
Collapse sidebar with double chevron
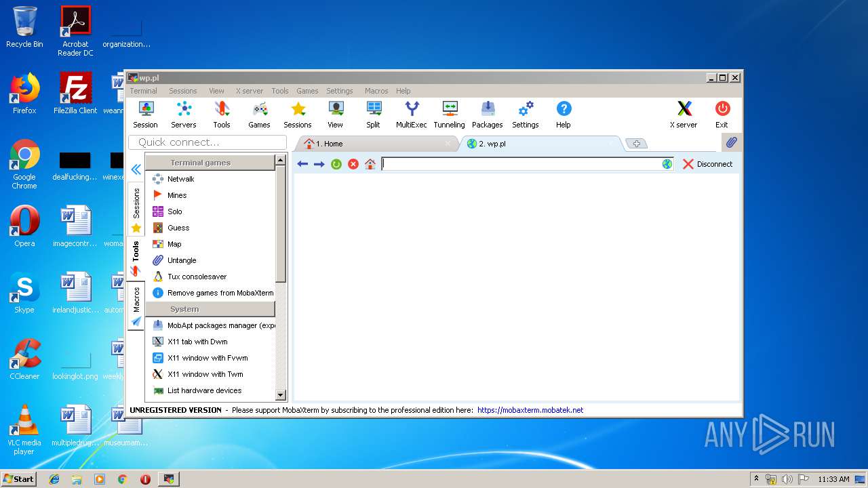pyautogui.click(x=136, y=169)
